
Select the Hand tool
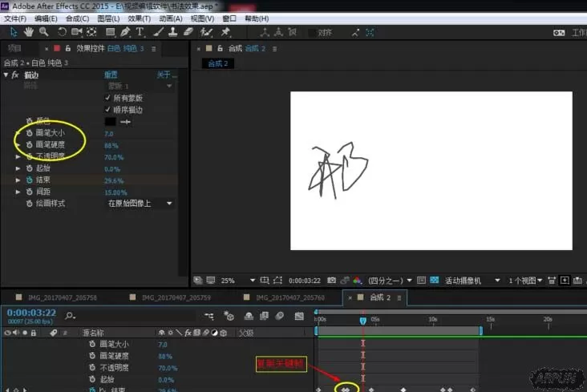pyautogui.click(x=28, y=32)
